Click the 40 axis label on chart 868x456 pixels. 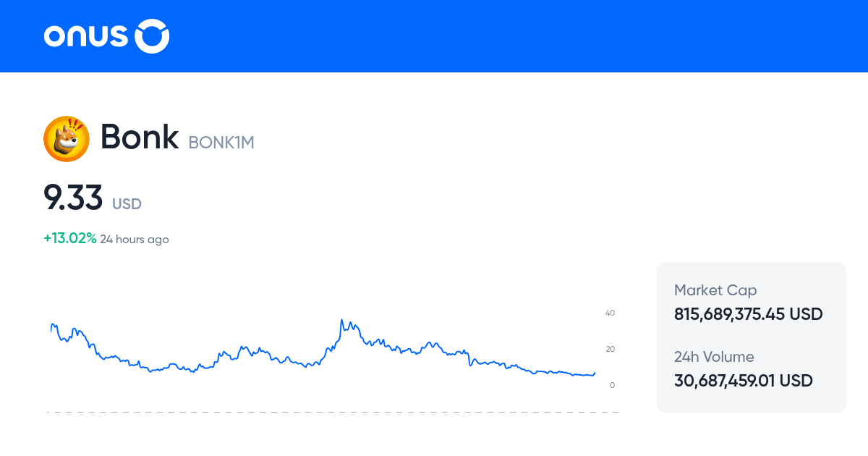tap(610, 313)
